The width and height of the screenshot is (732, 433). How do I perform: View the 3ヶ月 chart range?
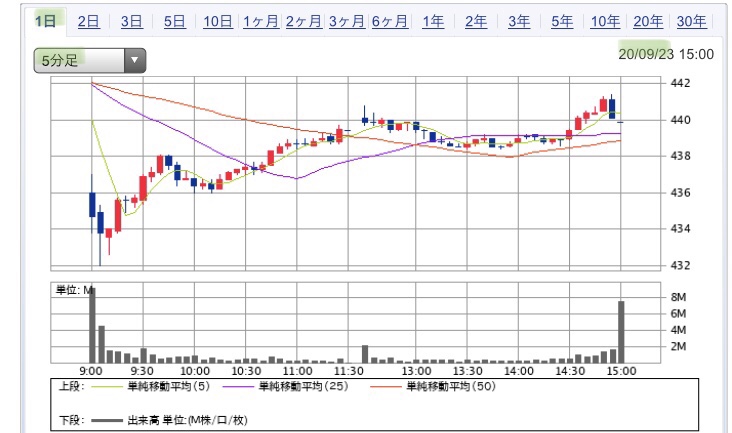pos(347,21)
